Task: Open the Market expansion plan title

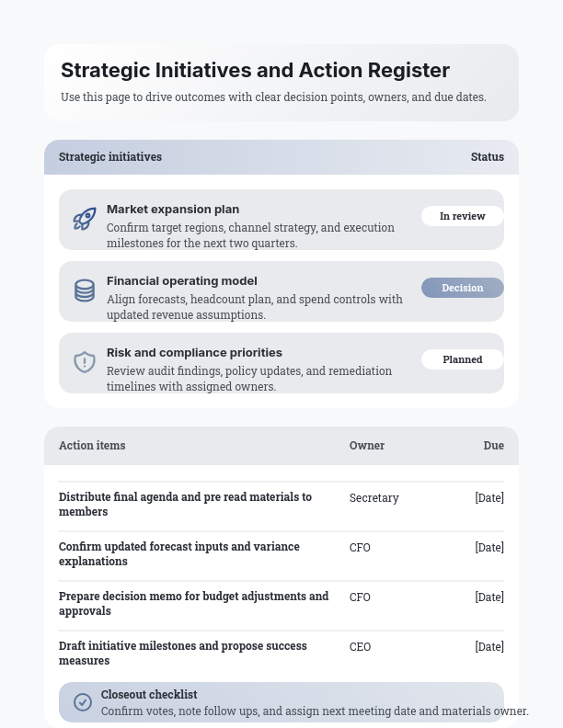Action: 173,210
